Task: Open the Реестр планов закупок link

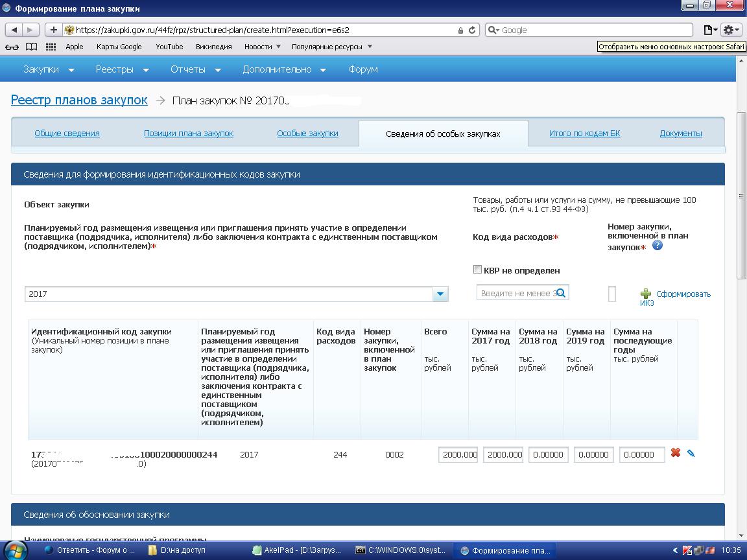Action: click(79, 100)
